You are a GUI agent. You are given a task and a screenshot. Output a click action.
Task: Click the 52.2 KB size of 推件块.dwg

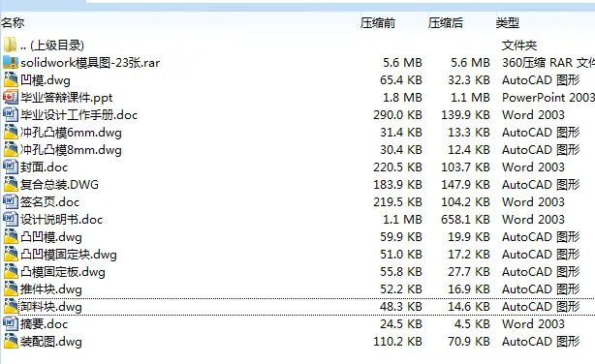click(401, 289)
